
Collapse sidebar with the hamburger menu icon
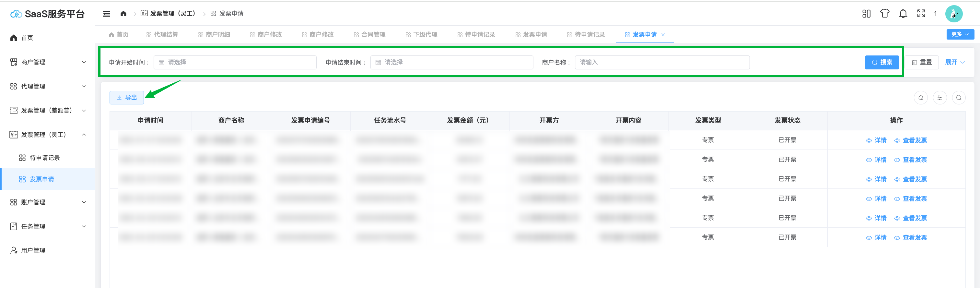tap(107, 14)
